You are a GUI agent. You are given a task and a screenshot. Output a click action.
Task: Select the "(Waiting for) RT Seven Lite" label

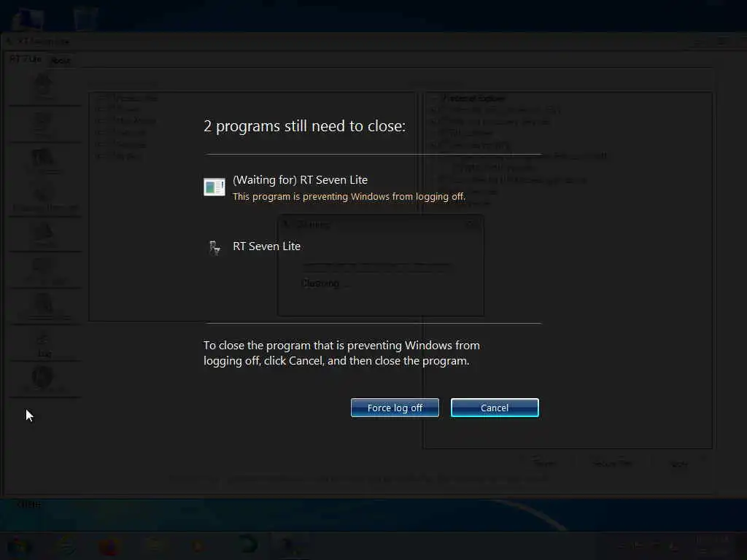coord(300,180)
